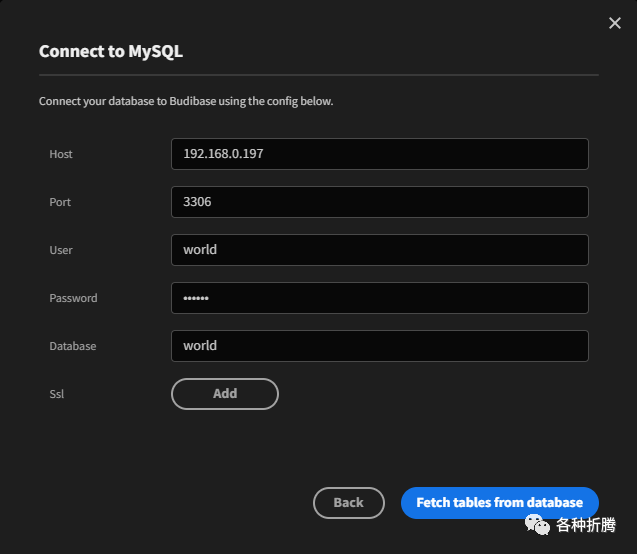Click the Ssl label
The image size is (637, 554).
pyautogui.click(x=56, y=394)
